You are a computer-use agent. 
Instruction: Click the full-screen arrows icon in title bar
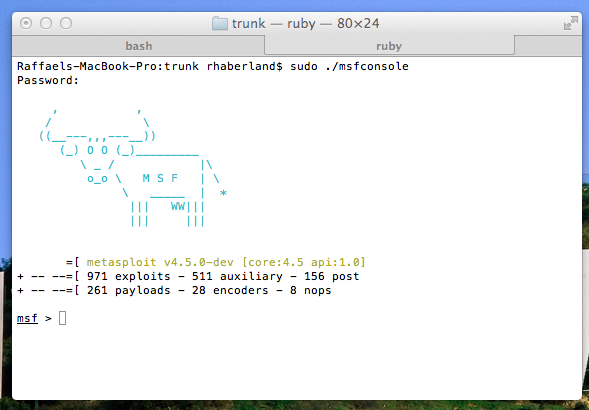tap(571, 23)
